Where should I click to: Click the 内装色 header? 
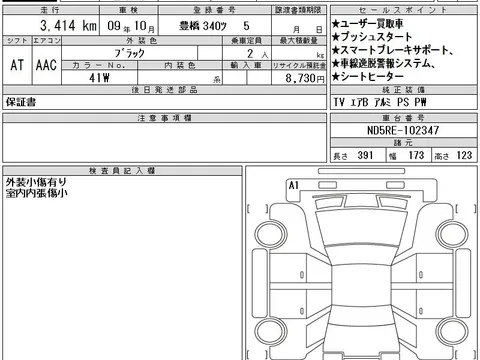tap(180, 65)
